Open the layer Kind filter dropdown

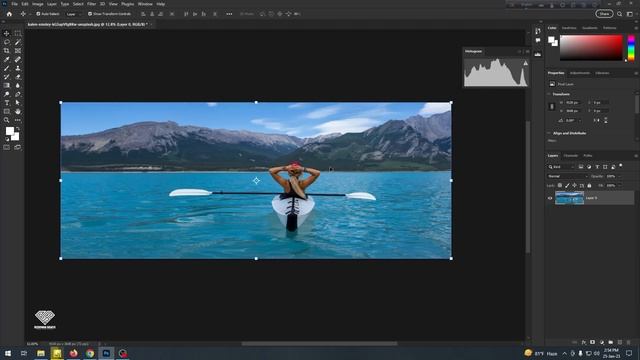561,167
